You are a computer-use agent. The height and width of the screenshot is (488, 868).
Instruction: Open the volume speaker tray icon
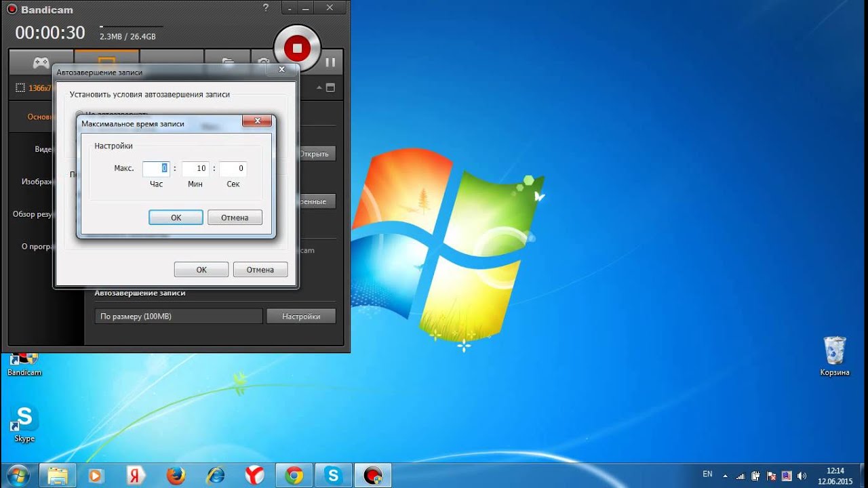pyautogui.click(x=802, y=475)
